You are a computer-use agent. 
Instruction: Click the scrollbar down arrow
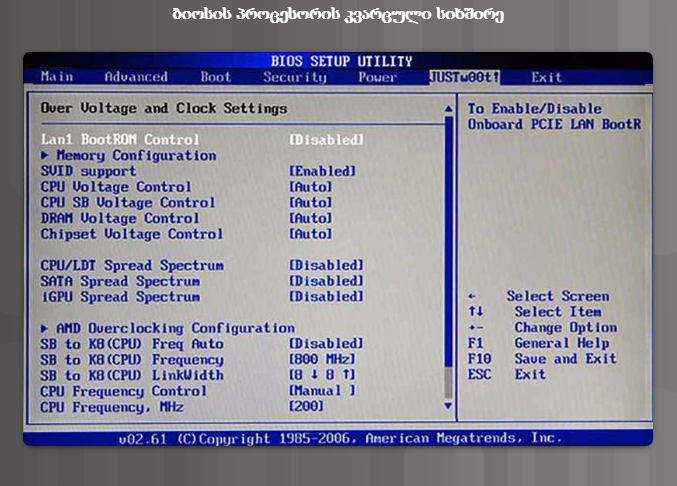pos(448,407)
